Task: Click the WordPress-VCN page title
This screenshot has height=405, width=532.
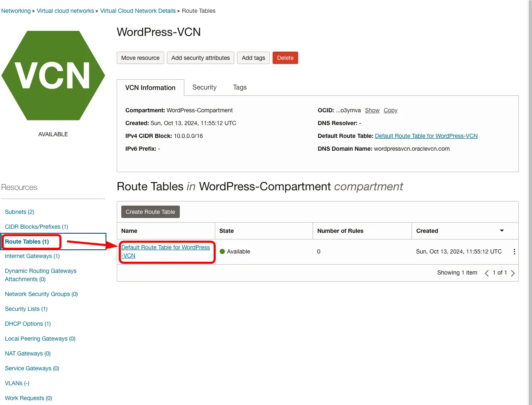Action: pyautogui.click(x=159, y=32)
